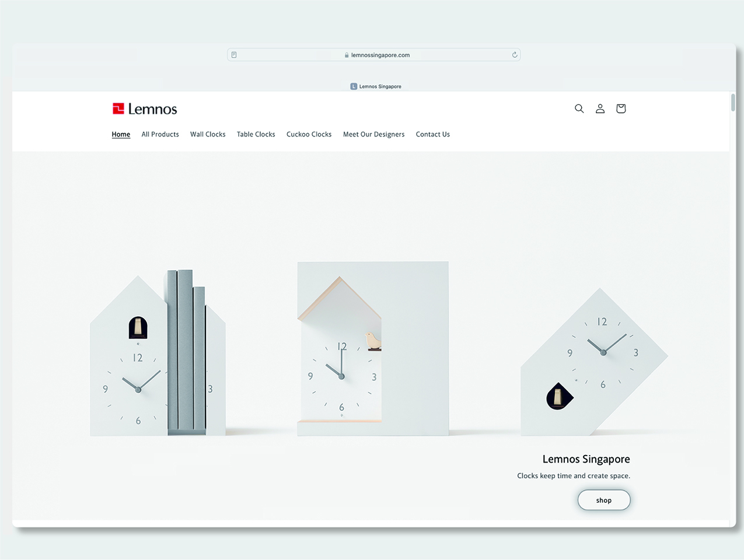Open Meet Our Designers page
Image resolution: width=744 pixels, height=560 pixels.
(x=373, y=134)
